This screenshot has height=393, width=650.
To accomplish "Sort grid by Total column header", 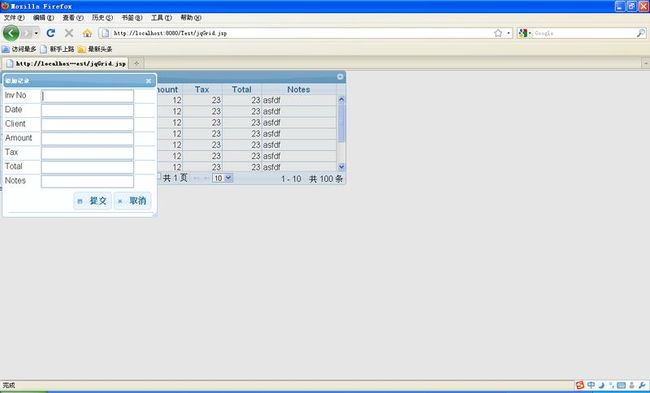I will [242, 90].
